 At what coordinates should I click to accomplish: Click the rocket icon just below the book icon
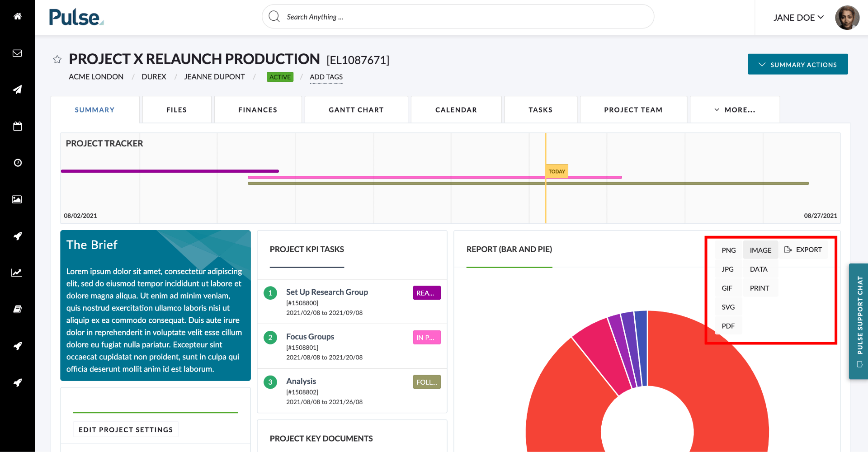(x=17, y=346)
